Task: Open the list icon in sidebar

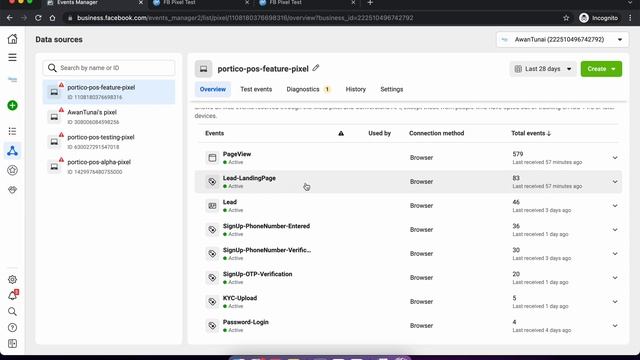Action: pyautogui.click(x=12, y=131)
